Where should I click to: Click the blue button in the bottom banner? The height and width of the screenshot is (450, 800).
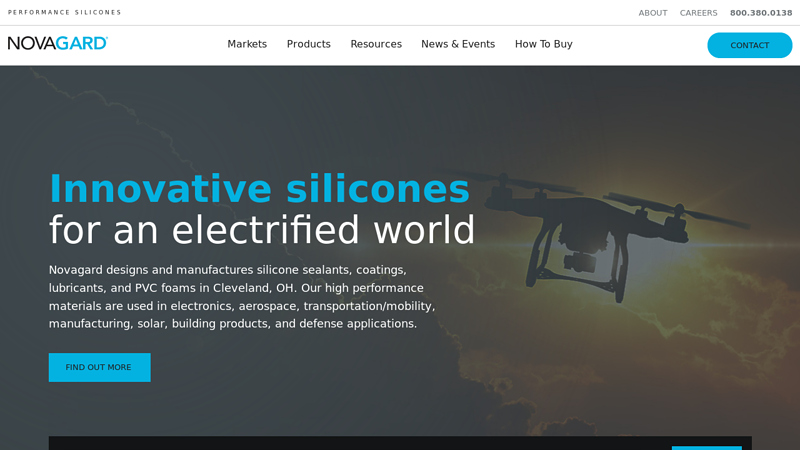point(707,448)
